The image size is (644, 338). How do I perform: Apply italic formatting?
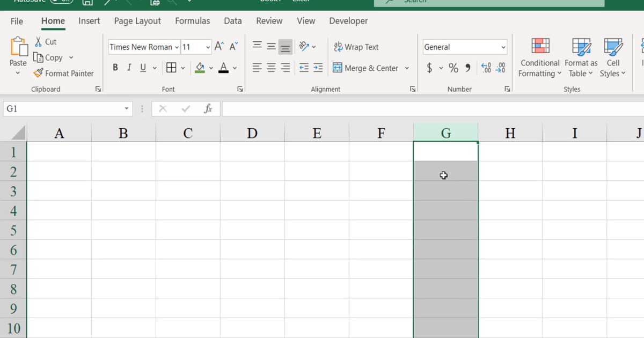pyautogui.click(x=129, y=67)
